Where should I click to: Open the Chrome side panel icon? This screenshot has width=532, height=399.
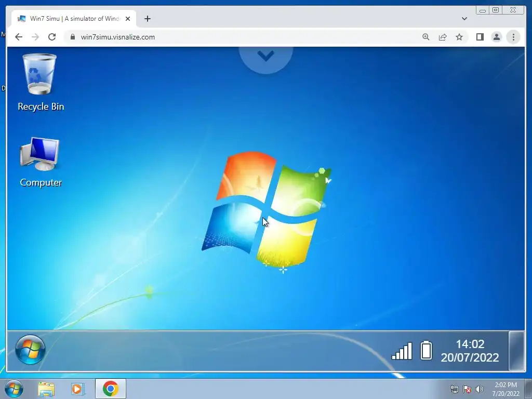480,37
